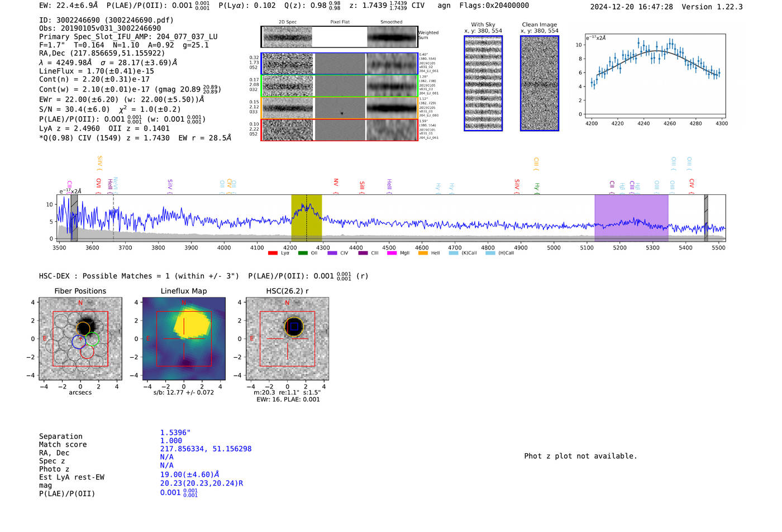
Task: Click the OII green legend swatch
Action: 303,253
